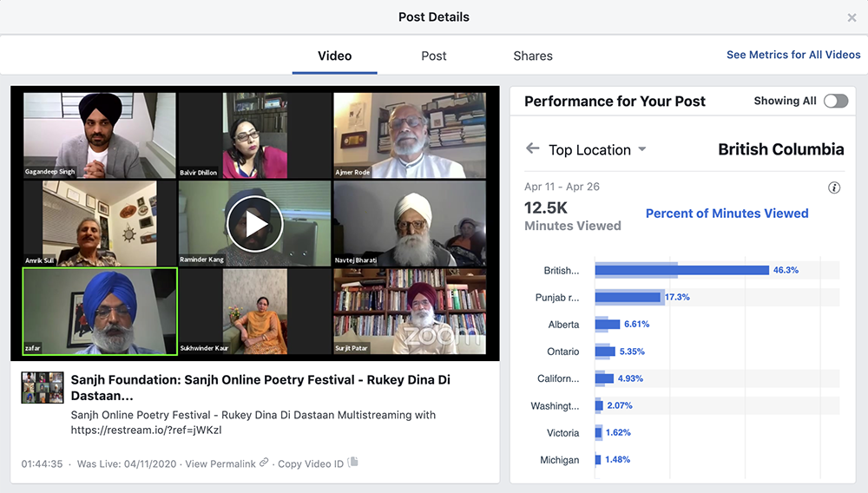
Task: Toggle the Showing All switch
Action: click(835, 101)
